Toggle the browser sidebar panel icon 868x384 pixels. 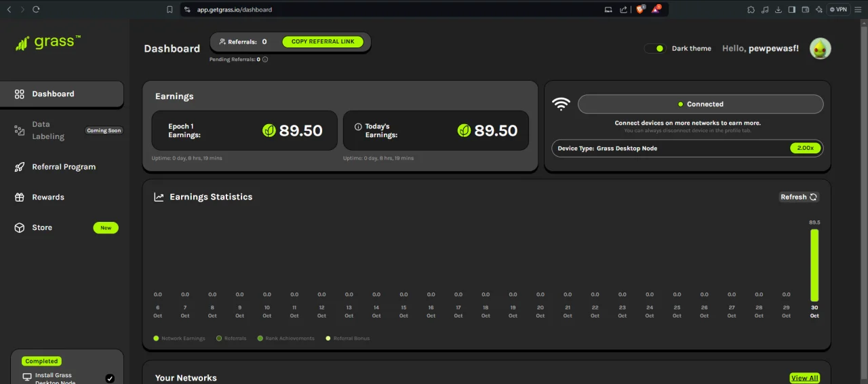pos(792,9)
